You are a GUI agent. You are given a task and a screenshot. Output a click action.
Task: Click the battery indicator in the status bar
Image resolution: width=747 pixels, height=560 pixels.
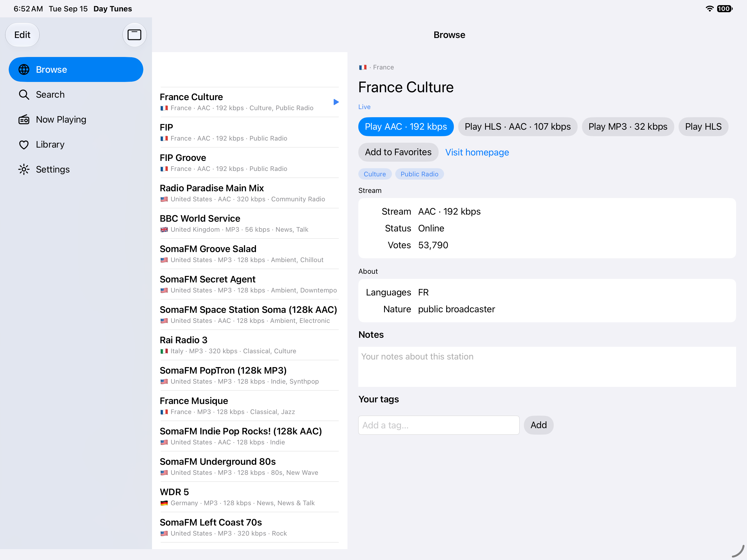point(725,9)
